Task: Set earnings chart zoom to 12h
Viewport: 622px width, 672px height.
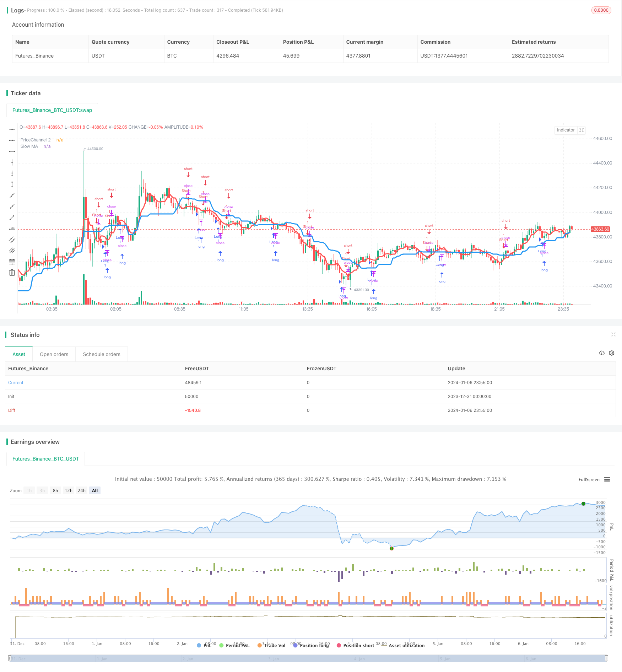Action: [69, 490]
